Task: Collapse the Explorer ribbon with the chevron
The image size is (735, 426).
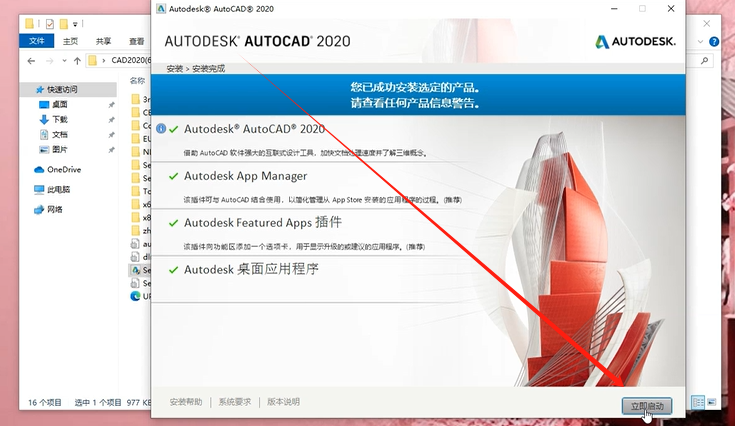Action: 700,42
